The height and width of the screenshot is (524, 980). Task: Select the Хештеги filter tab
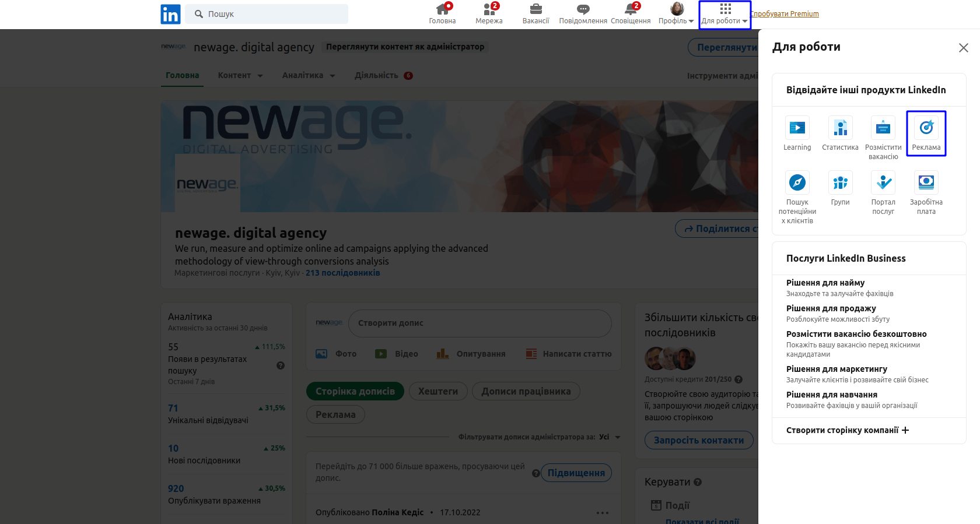437,391
